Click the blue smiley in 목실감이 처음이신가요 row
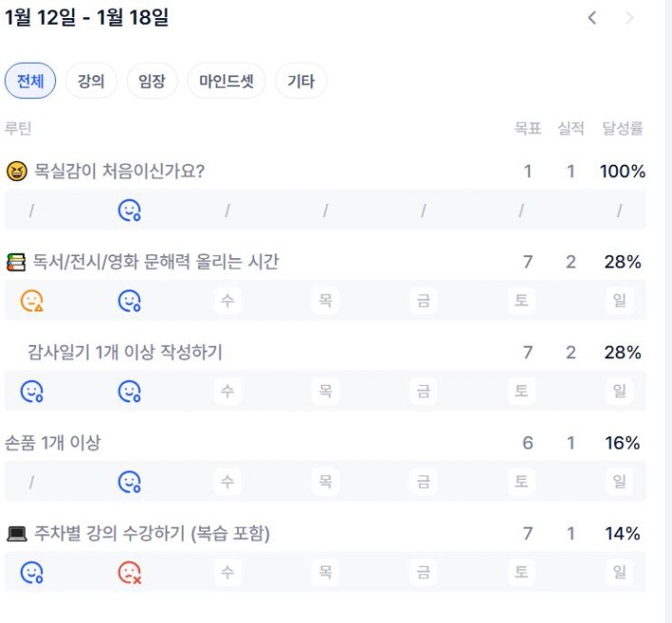Viewport: 672px width, 623px height. click(x=129, y=211)
